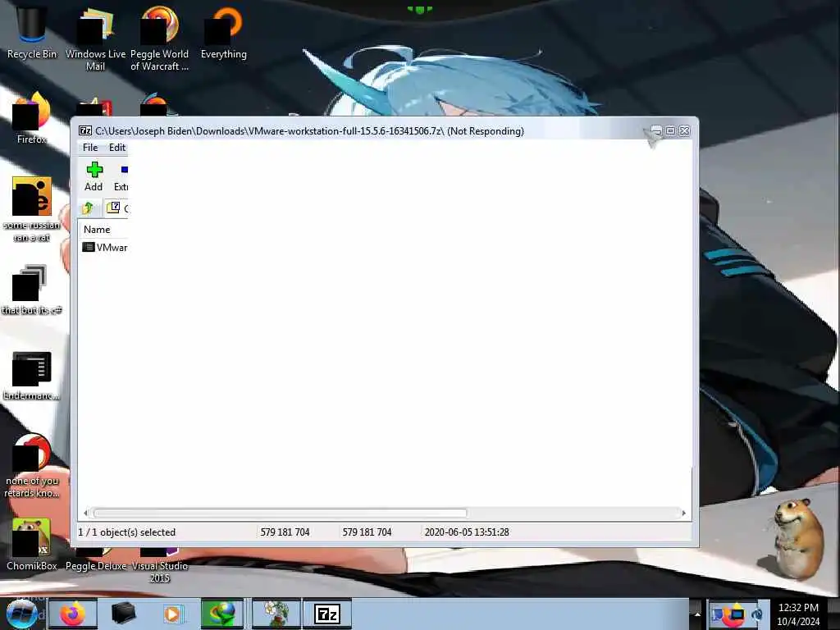Image resolution: width=840 pixels, height=630 pixels.
Task: Minimize the 7-Zip window
Action: click(x=656, y=130)
